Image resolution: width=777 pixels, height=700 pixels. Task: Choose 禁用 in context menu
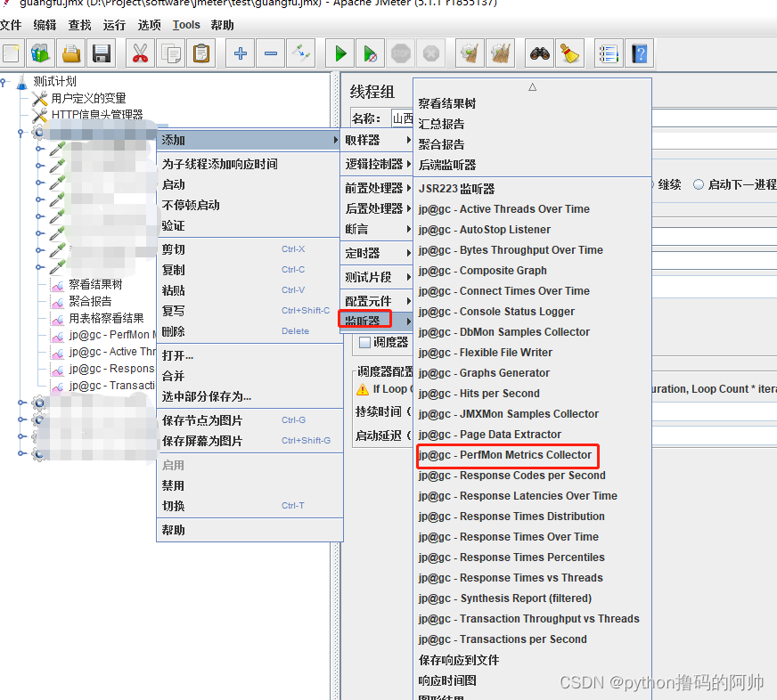point(249,485)
